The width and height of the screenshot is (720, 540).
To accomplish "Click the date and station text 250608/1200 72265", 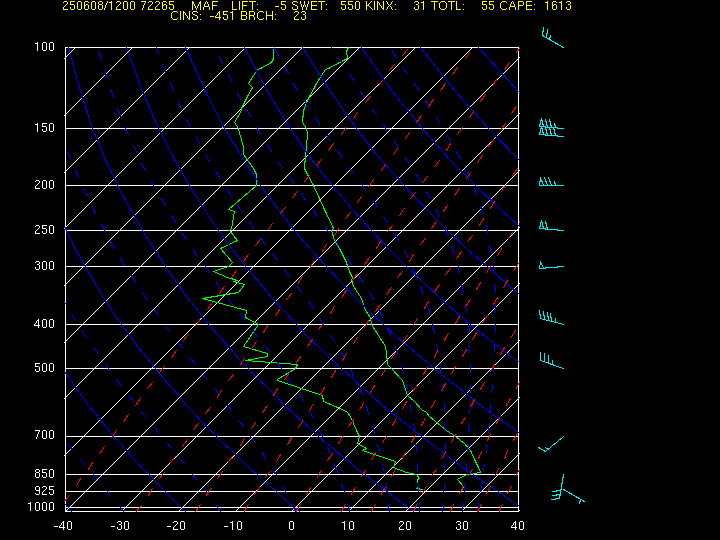I will click(118, 6).
